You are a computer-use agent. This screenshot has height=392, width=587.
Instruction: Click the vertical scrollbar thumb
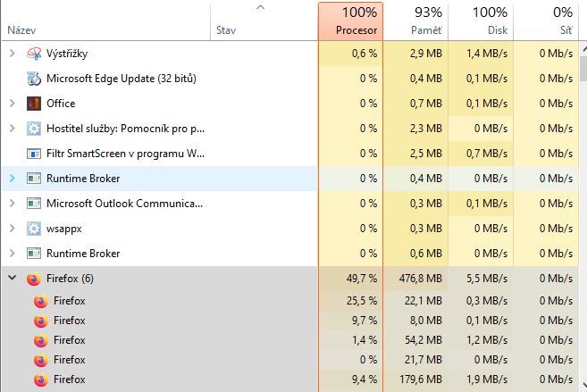tap(583, 69)
